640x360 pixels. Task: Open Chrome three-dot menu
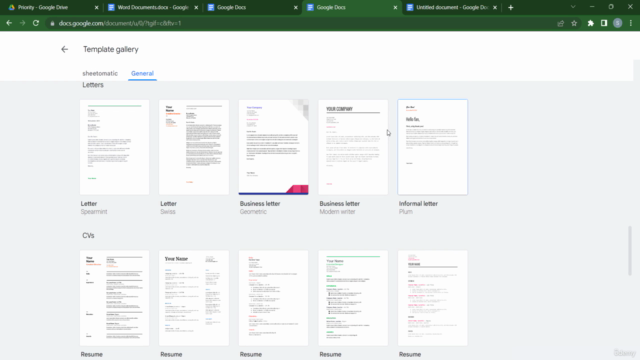click(x=631, y=23)
